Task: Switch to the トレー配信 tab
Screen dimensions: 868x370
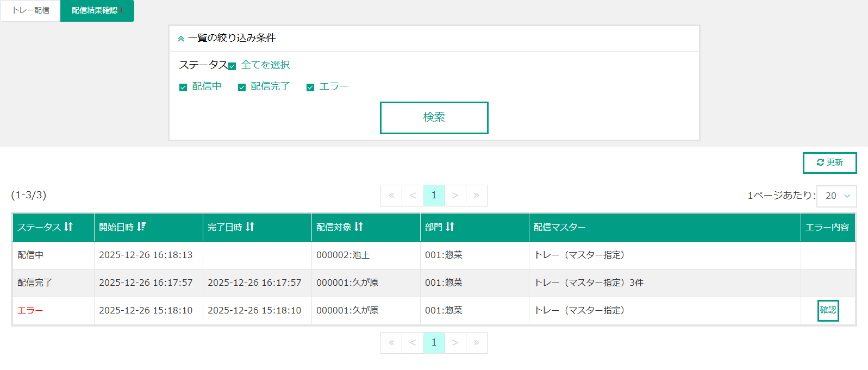Action: (30, 11)
